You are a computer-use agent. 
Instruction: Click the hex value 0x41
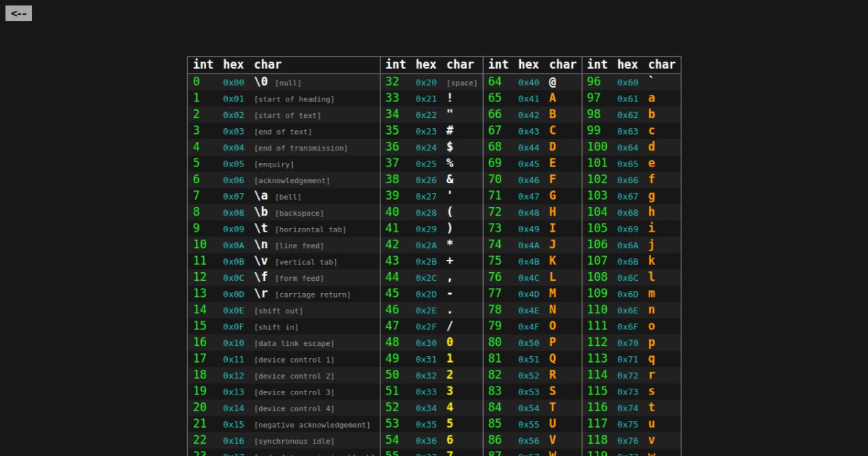click(x=528, y=98)
